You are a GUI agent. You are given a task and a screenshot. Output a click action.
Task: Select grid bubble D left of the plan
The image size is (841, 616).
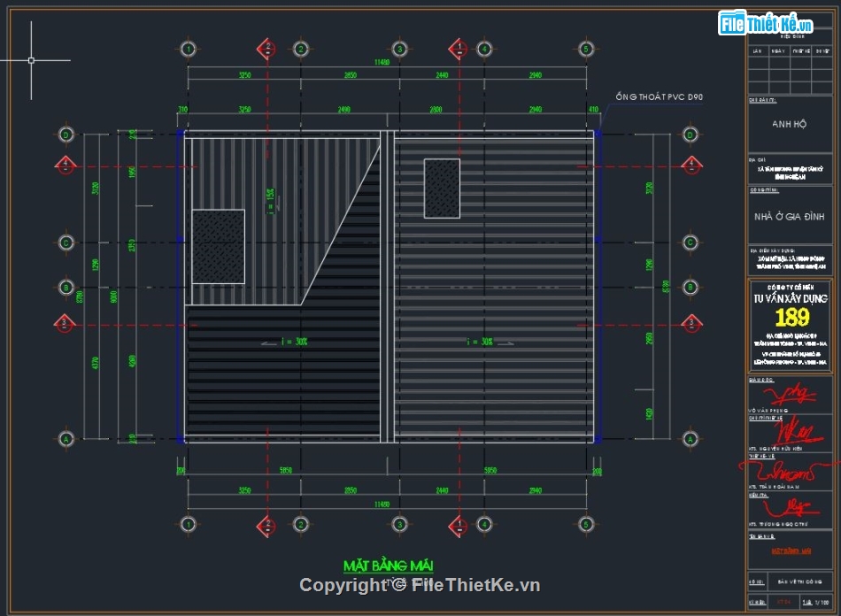[x=66, y=135]
